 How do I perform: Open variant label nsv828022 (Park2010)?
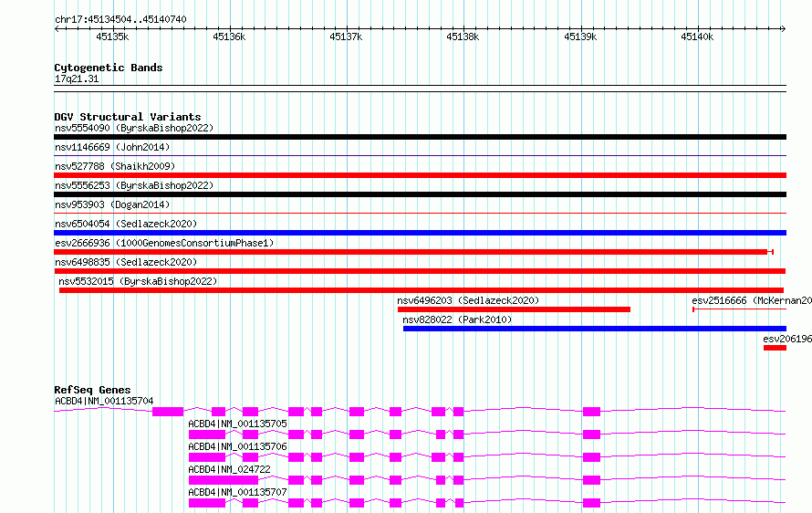(457, 319)
